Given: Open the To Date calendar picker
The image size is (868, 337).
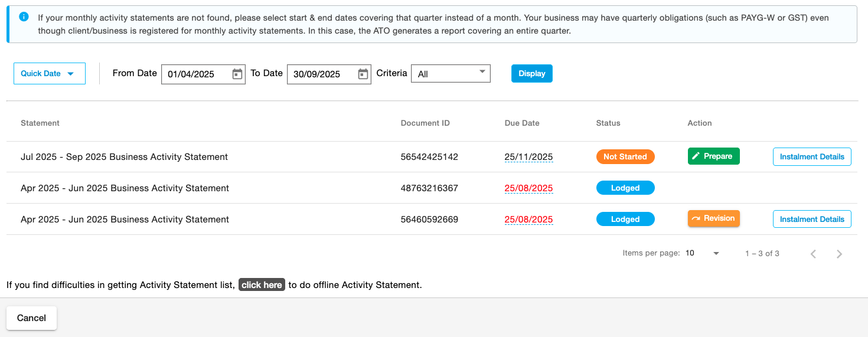Looking at the screenshot, I should 363,74.
